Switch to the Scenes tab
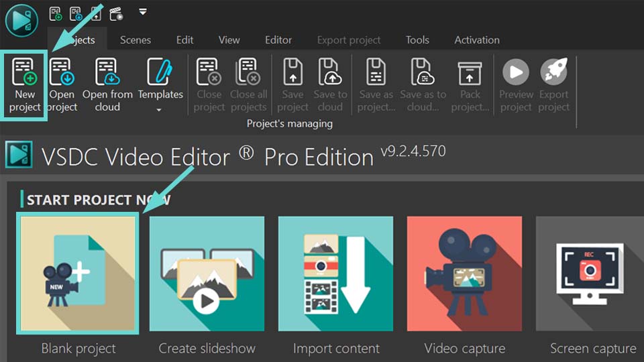The width and height of the screenshot is (644, 362). point(136,40)
